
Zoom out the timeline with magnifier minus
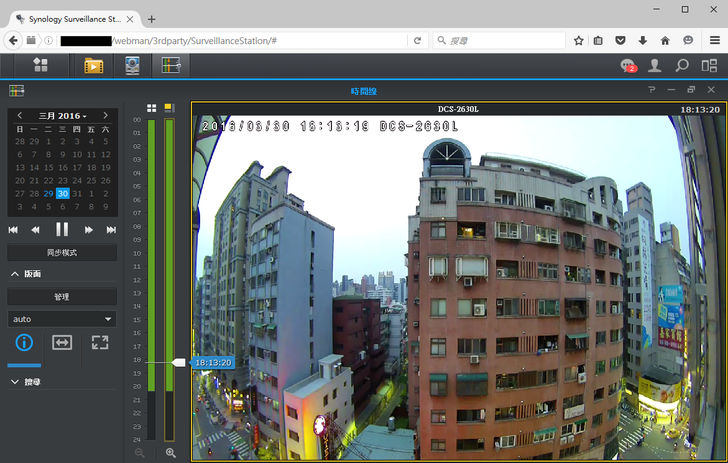[x=140, y=453]
